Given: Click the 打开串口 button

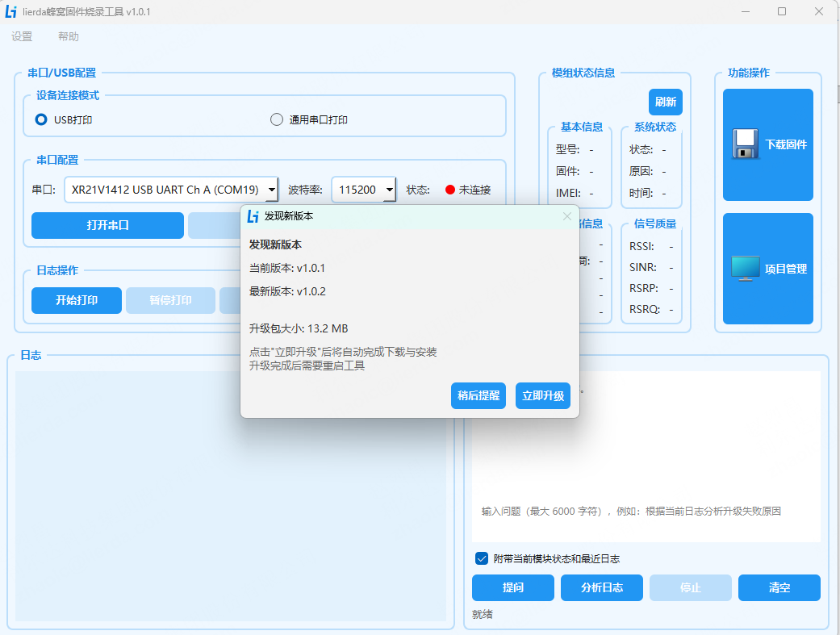Looking at the screenshot, I should 107,225.
